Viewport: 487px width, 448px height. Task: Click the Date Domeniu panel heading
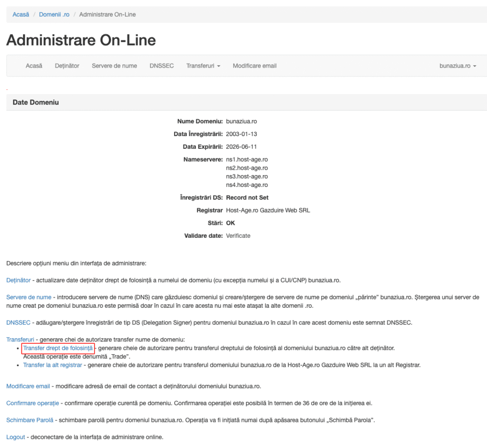pyautogui.click(x=36, y=102)
